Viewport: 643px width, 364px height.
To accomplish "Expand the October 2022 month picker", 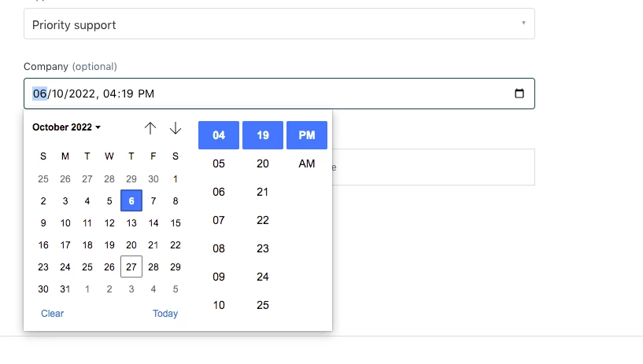I will click(67, 127).
